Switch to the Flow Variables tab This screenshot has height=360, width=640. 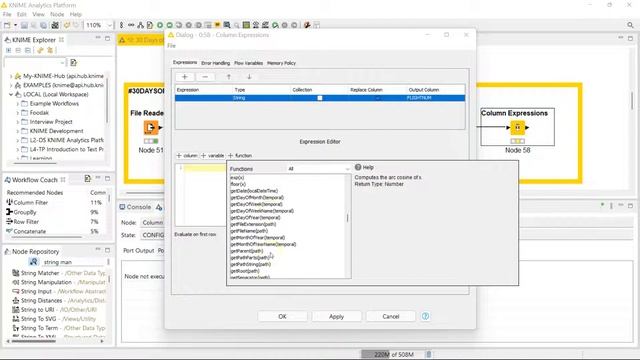click(249, 63)
